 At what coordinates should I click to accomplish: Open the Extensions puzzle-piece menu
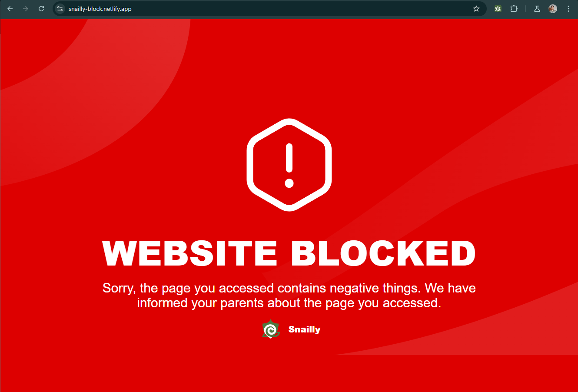[514, 9]
